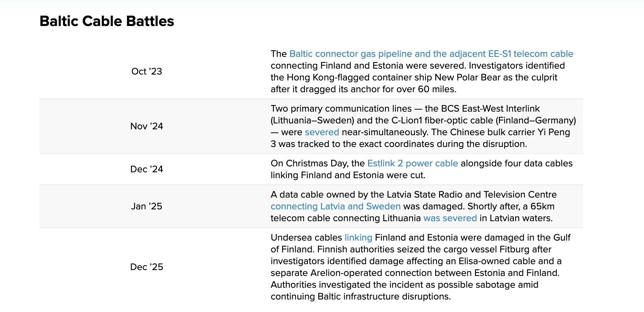Click the Arelion-operated connection text

click(371, 273)
